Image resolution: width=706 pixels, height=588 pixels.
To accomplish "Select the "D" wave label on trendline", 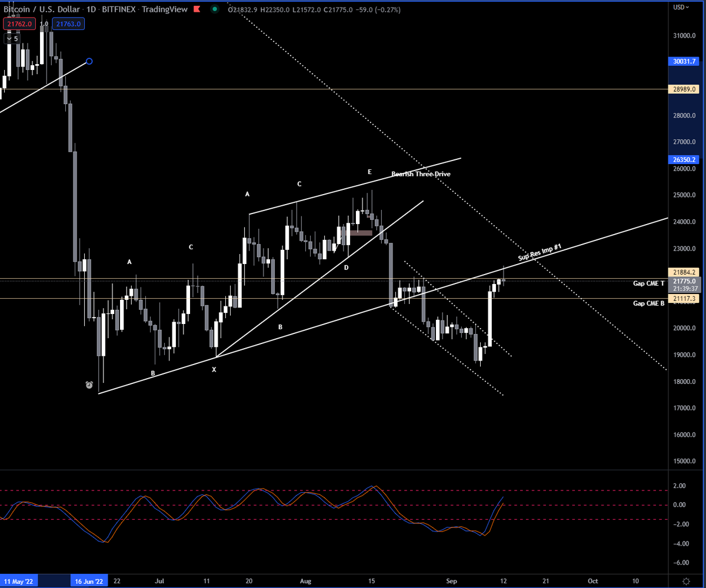I will (346, 268).
